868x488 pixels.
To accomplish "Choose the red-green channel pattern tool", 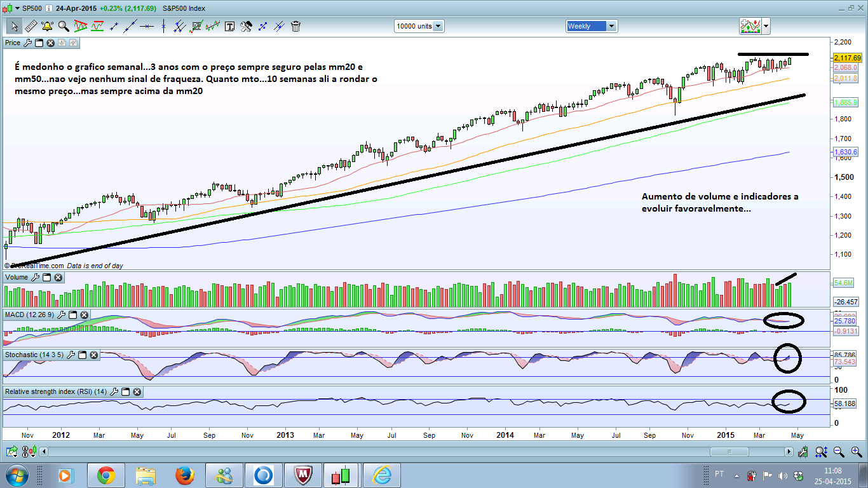I will click(97, 26).
